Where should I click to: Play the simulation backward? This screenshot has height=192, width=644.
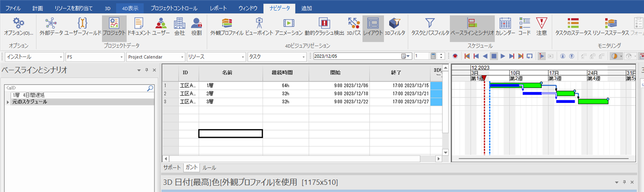tap(485, 56)
